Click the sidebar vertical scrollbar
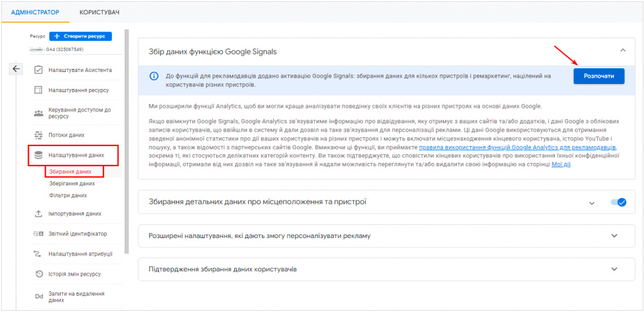Viewport: 644px width, 312px height. click(x=127, y=142)
